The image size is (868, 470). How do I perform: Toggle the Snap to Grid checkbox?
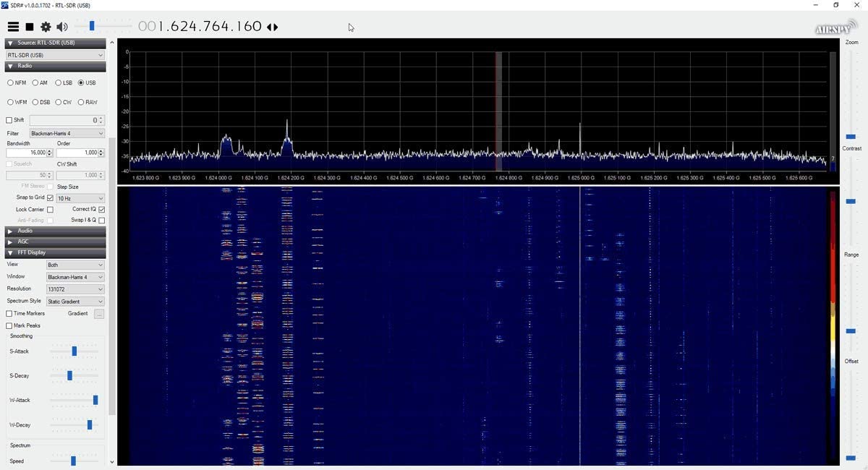(50, 198)
